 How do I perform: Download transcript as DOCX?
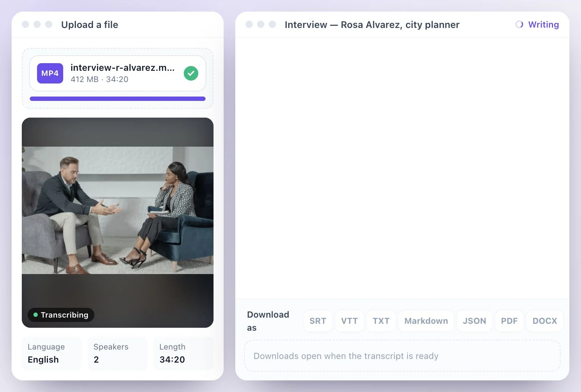(545, 321)
